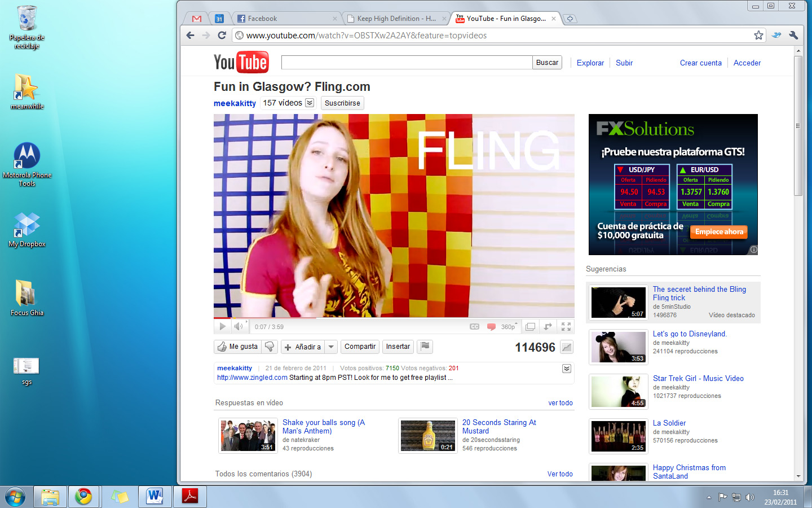
Task: Open the Añadir a dropdown arrow
Action: [332, 347]
